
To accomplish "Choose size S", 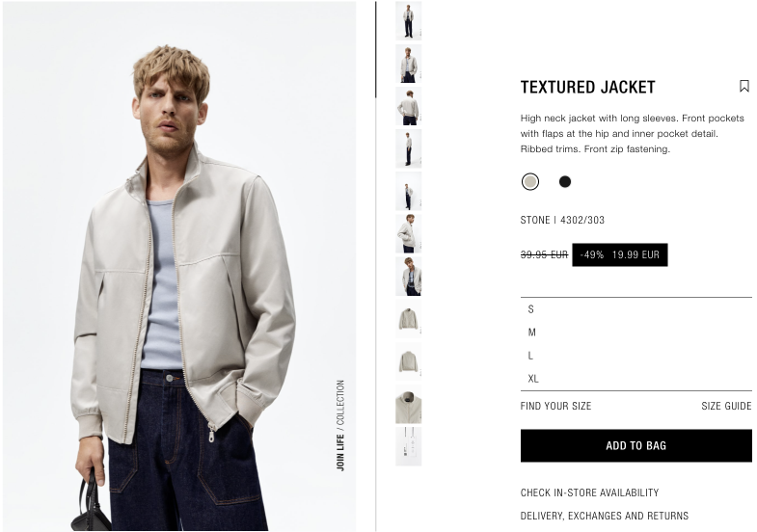I will tap(635, 309).
